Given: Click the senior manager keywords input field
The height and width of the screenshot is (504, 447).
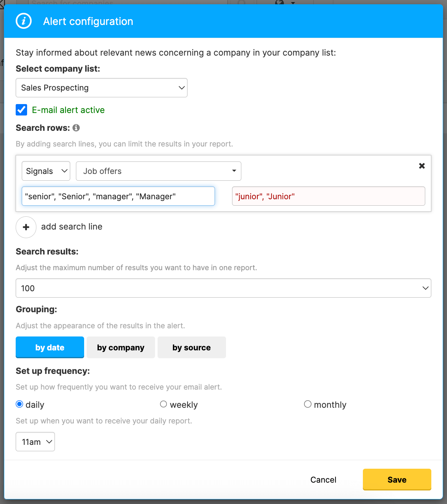Looking at the screenshot, I should click(118, 196).
